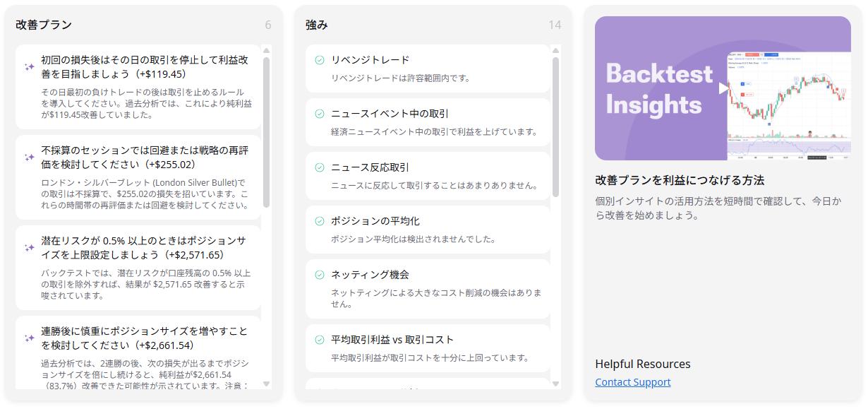Click green check icon next to ニュースイベント中の取引
This screenshot has width=868, height=409.
(x=319, y=114)
